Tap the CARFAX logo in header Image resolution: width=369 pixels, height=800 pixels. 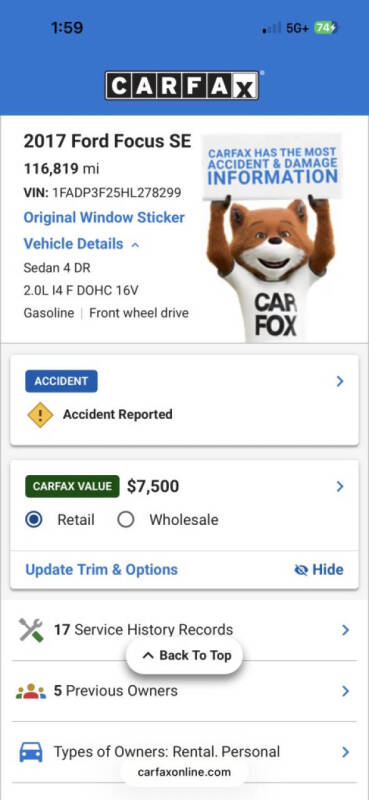click(x=182, y=85)
